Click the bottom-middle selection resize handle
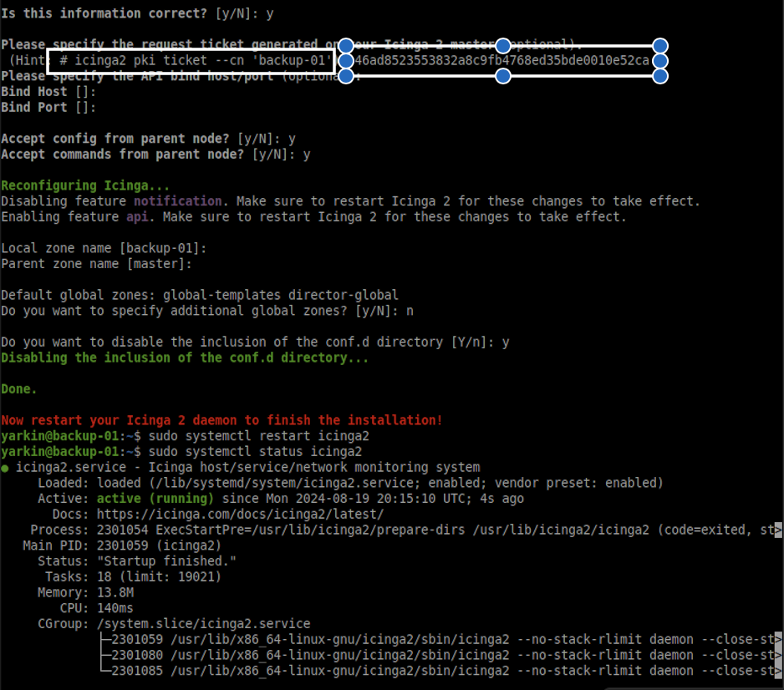The image size is (784, 690). click(x=502, y=76)
